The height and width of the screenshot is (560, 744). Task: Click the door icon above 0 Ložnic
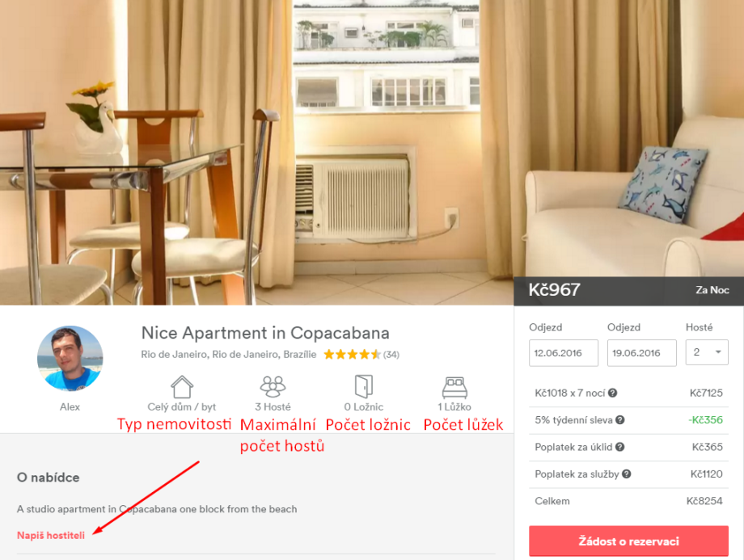point(364,386)
